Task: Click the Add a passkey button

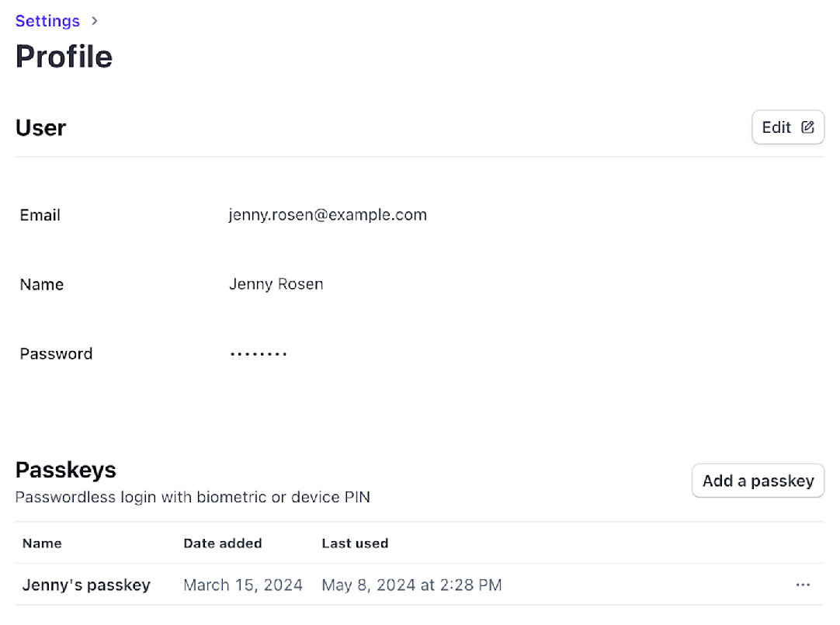Action: click(x=758, y=481)
